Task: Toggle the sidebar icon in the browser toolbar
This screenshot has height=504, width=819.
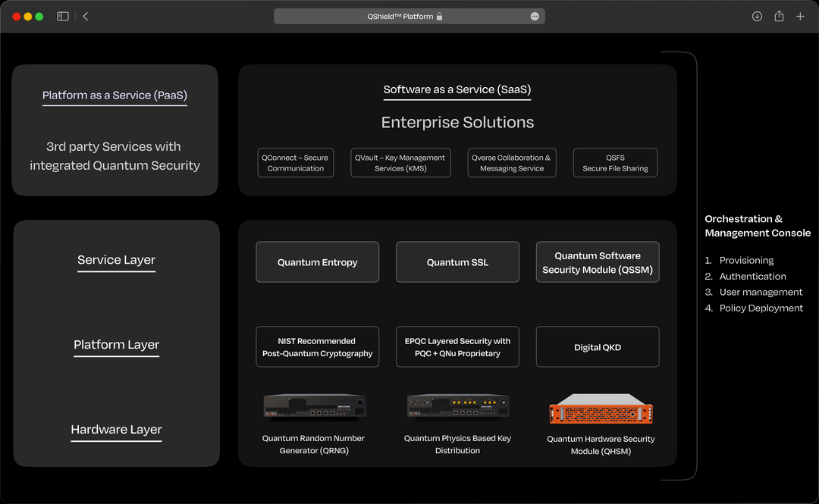Action: pos(62,16)
